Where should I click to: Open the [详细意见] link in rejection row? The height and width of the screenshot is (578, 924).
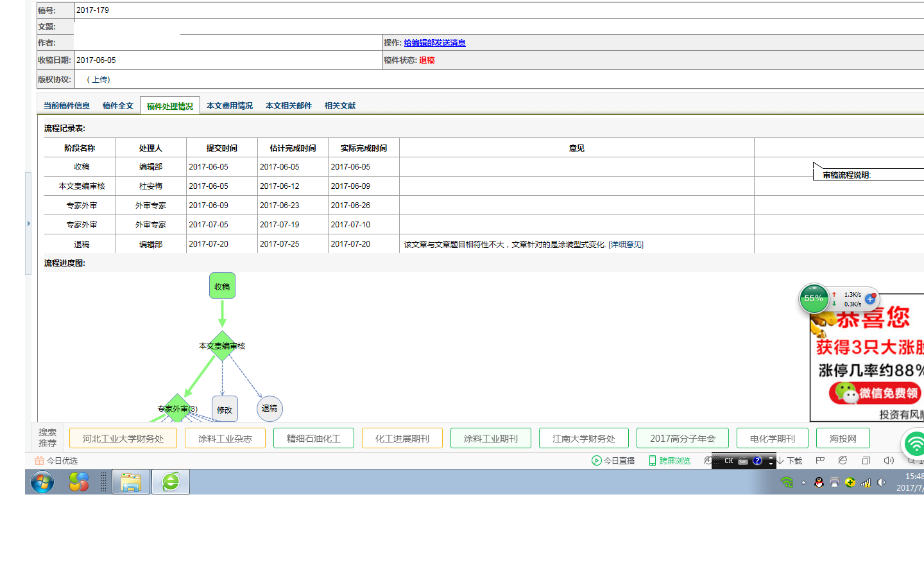(626, 245)
